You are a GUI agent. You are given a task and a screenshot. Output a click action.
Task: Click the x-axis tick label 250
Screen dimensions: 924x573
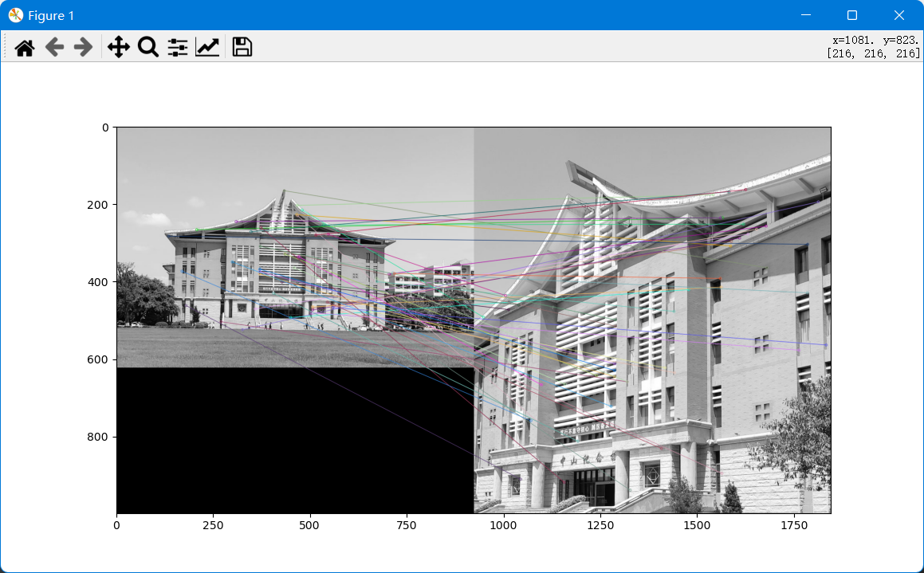[x=213, y=525]
